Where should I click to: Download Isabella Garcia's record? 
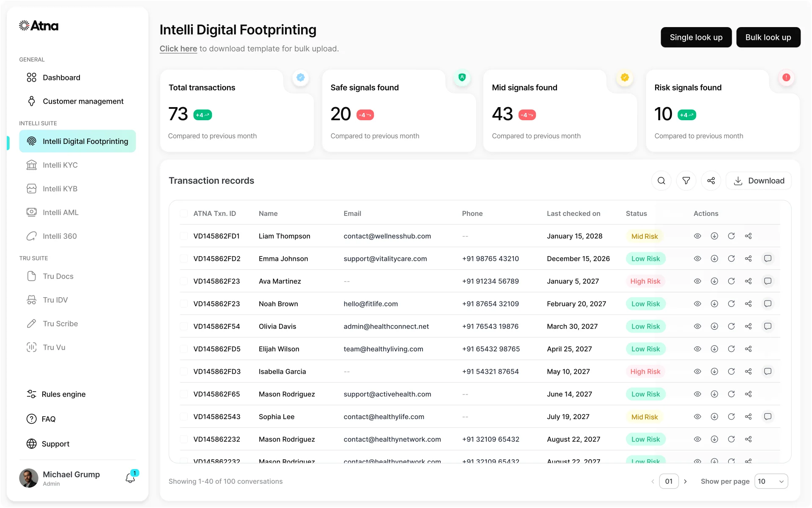coord(714,371)
